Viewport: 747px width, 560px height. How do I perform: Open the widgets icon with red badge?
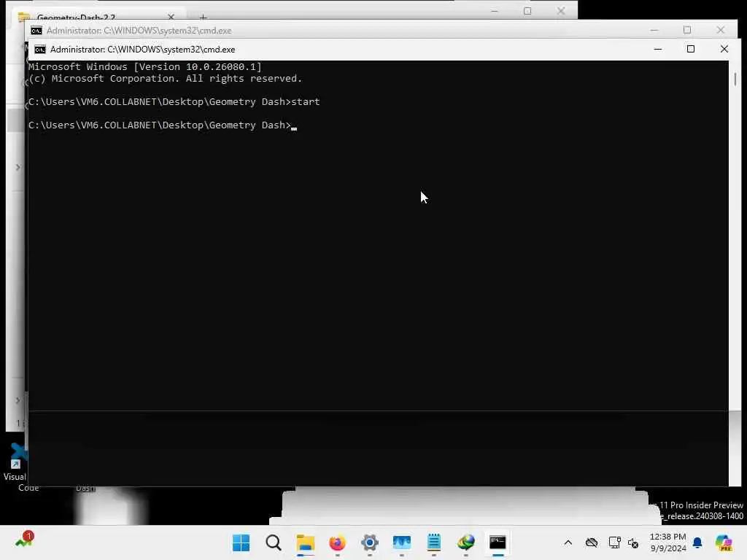pos(24,540)
